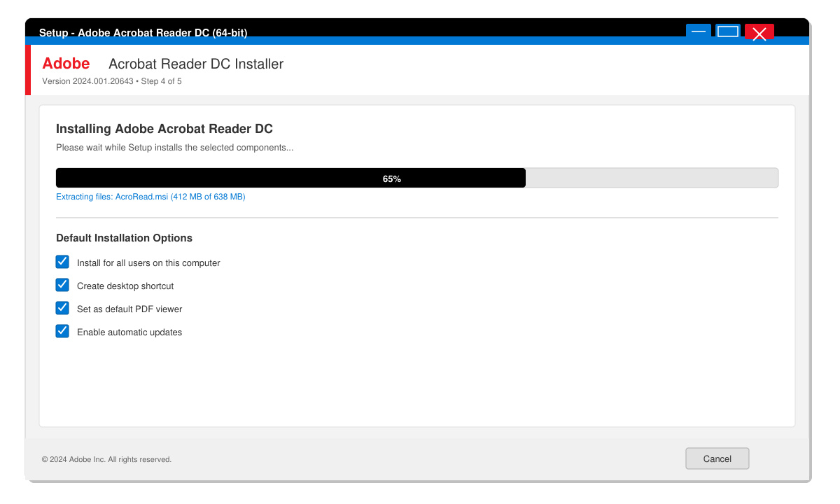The width and height of the screenshot is (840, 504).
Task: Cancel the installation
Action: [x=717, y=458]
